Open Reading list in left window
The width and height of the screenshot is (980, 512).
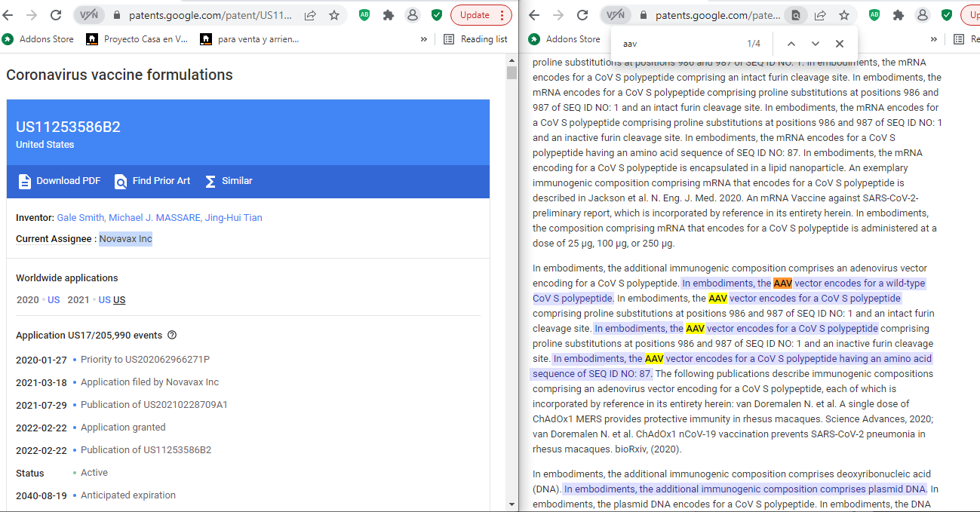pyautogui.click(x=475, y=39)
